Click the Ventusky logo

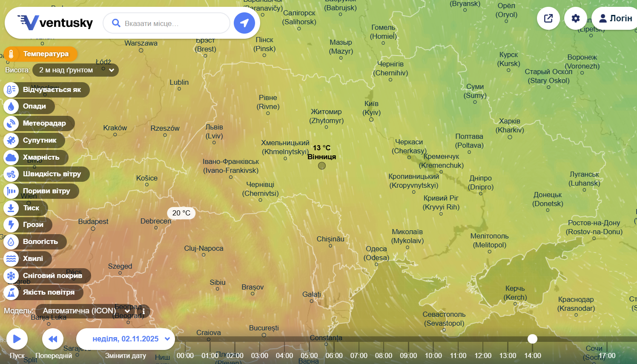point(55,23)
